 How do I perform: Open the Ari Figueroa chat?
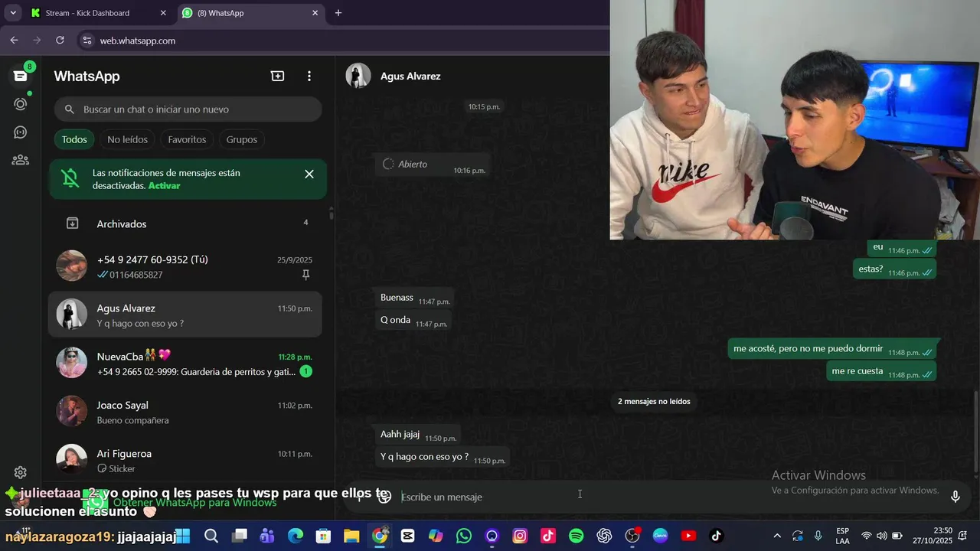tap(186, 458)
